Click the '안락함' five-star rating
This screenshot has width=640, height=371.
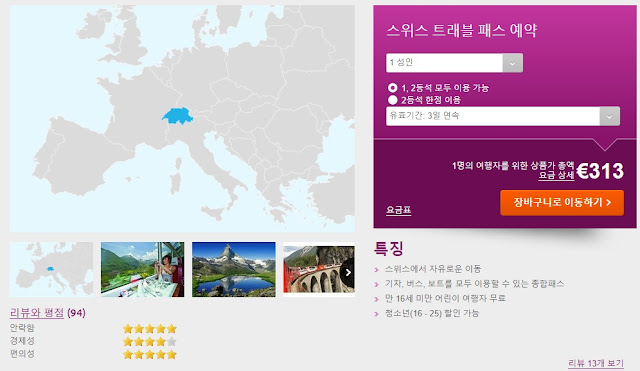click(x=150, y=329)
